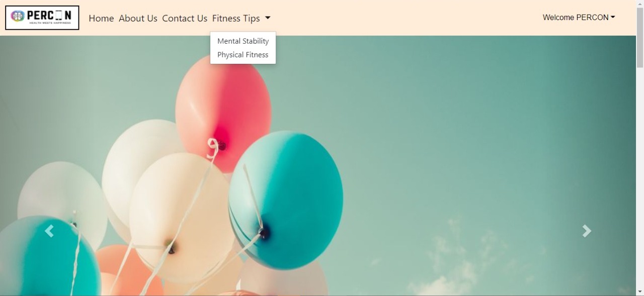644x296 pixels.
Task: Open the Home page link
Action: tap(101, 18)
